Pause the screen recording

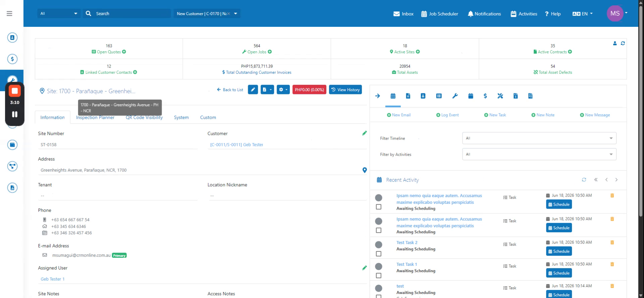point(15,114)
